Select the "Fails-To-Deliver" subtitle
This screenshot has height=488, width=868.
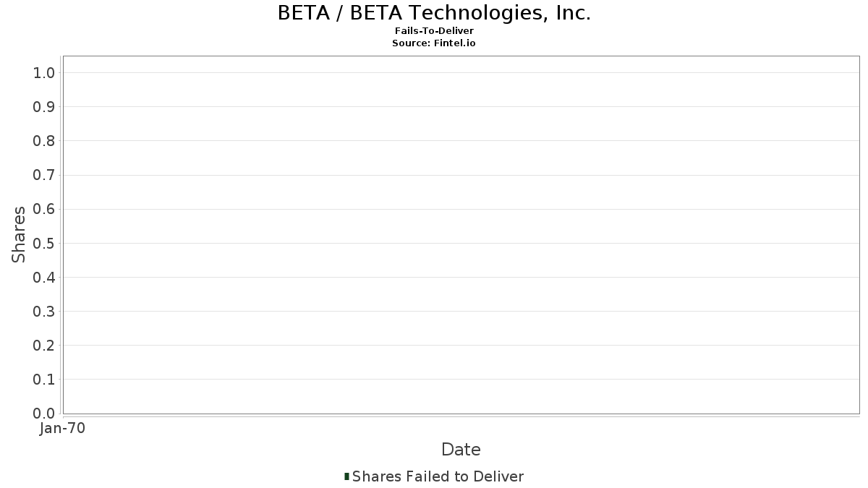click(434, 31)
